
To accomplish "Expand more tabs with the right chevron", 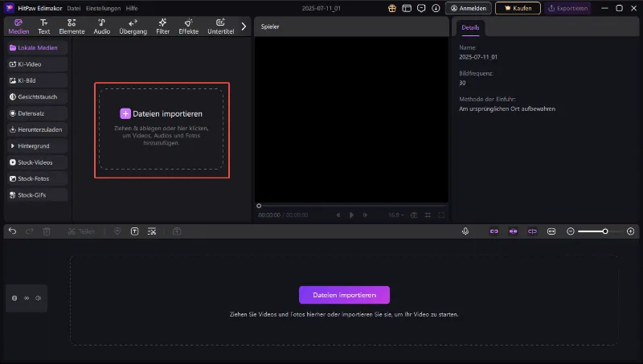I will coord(244,26).
